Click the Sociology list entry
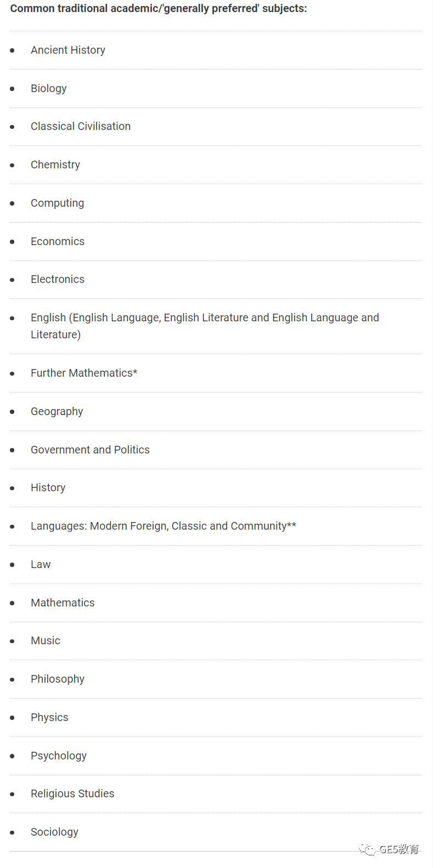The width and height of the screenshot is (433, 868). tap(54, 832)
